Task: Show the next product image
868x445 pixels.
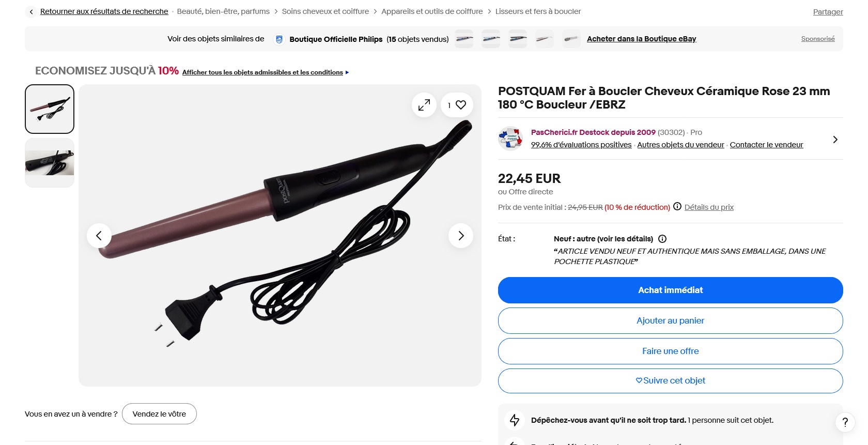Action: coord(461,236)
